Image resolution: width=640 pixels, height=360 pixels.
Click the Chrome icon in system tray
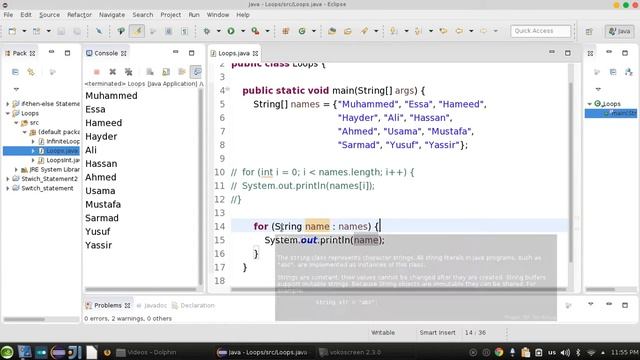tap(499, 352)
